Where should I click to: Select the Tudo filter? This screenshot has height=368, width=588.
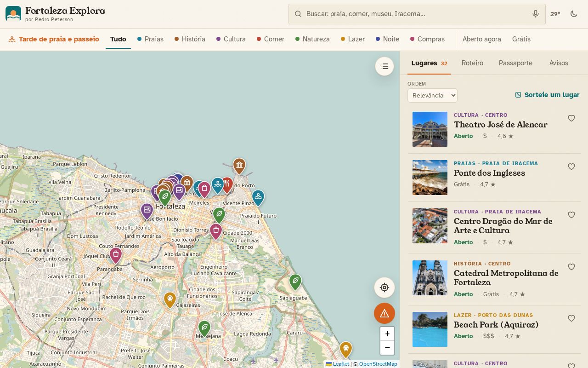tap(118, 39)
